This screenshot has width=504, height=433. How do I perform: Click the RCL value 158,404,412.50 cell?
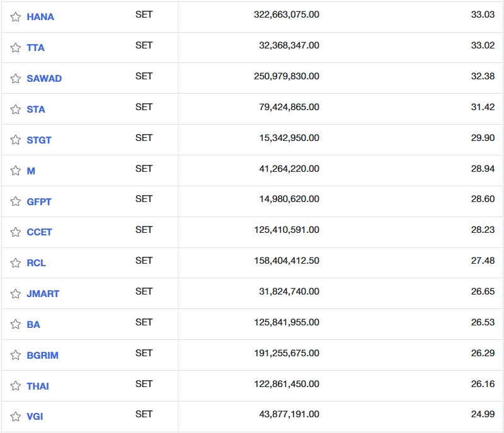(x=287, y=261)
